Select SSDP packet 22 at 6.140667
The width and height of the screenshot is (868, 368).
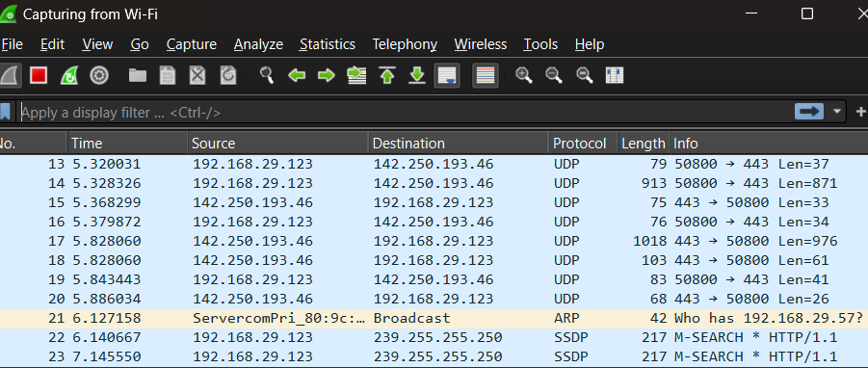(x=434, y=337)
